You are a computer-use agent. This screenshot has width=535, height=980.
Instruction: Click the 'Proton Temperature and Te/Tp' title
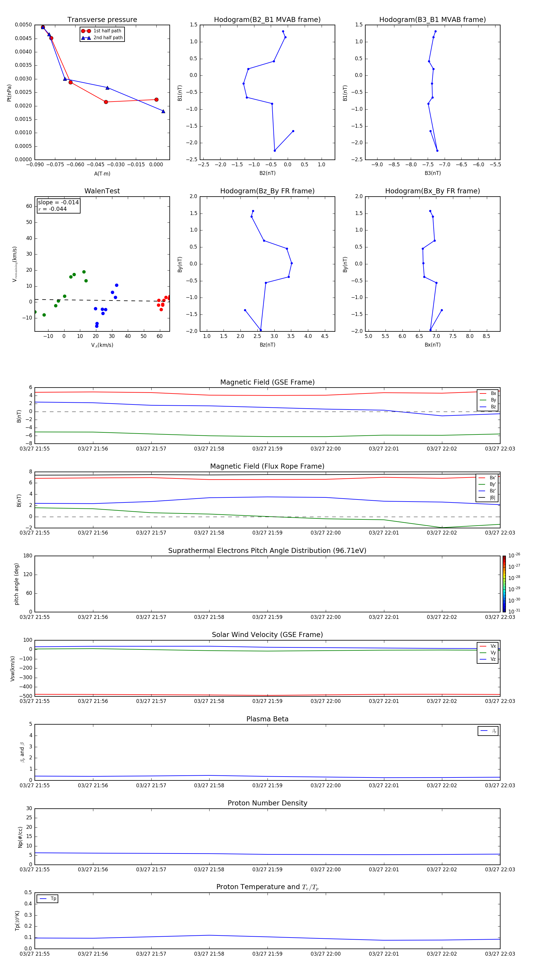point(267,887)
